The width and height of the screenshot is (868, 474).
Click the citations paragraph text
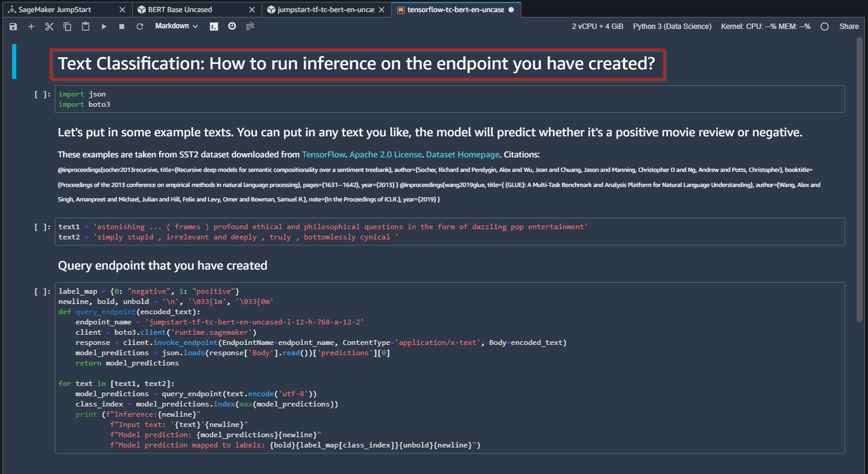(x=439, y=185)
